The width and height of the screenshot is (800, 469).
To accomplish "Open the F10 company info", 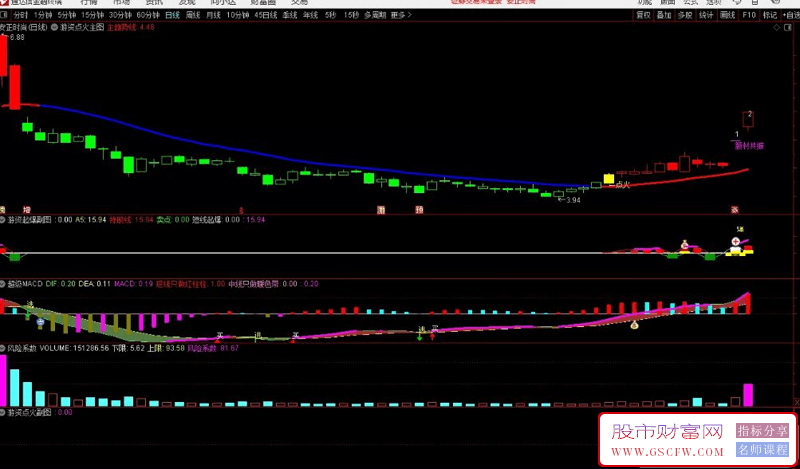I will 749,15.
